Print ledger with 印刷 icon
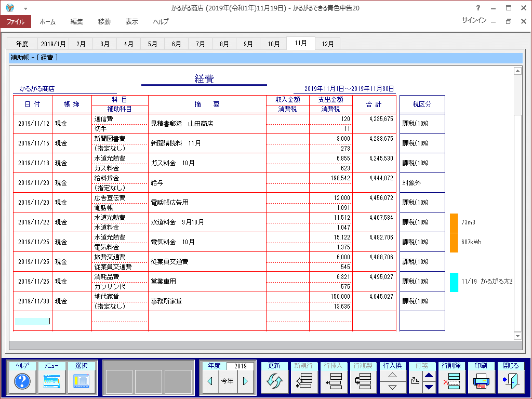This screenshot has height=399, width=532. pyautogui.click(x=481, y=381)
